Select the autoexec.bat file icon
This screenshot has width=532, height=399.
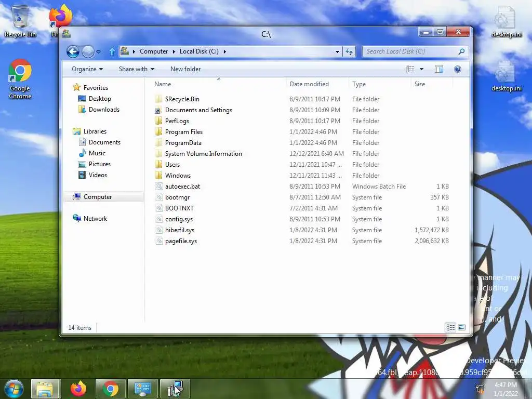tap(158, 187)
